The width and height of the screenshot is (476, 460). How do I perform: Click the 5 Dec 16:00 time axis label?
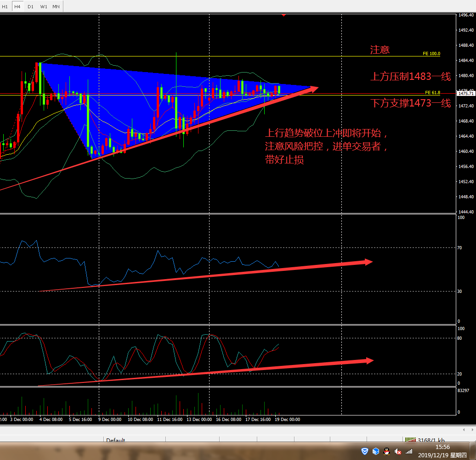(80, 419)
